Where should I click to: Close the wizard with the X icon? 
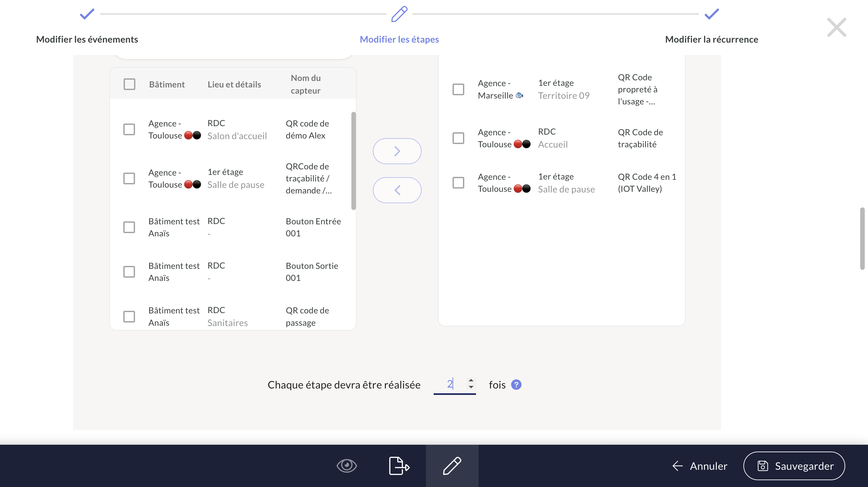pos(836,27)
